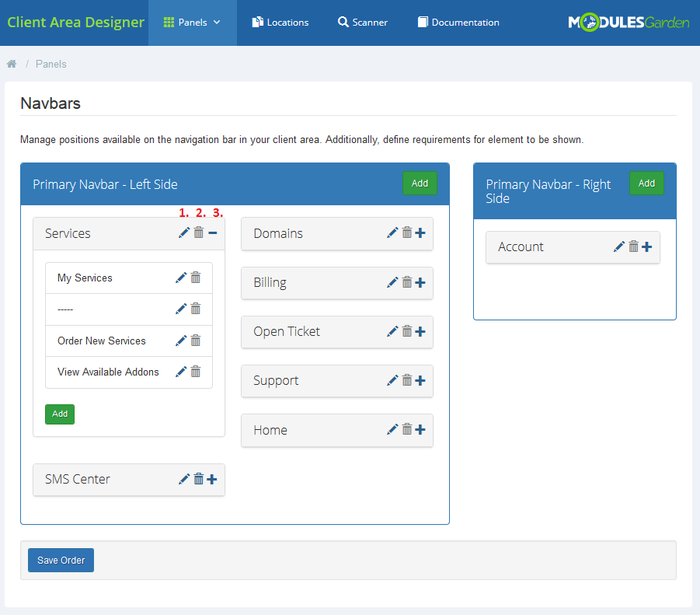
Task: Expand the Account item with plus icon
Action: tap(647, 246)
